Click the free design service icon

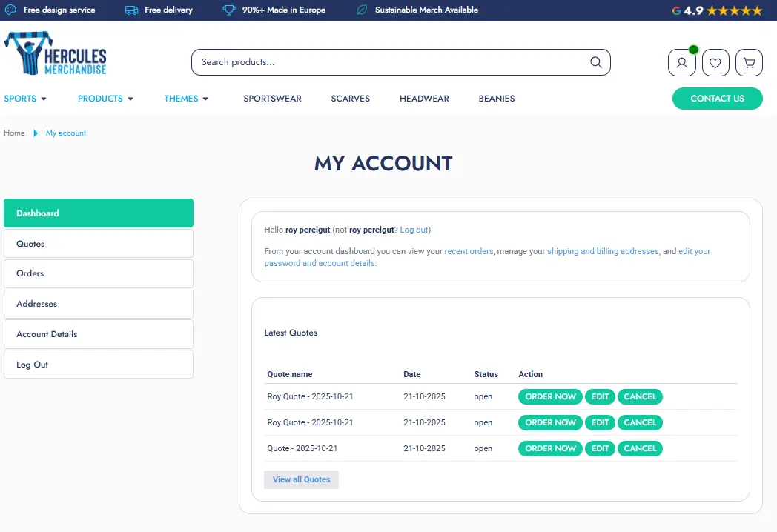[x=10, y=10]
